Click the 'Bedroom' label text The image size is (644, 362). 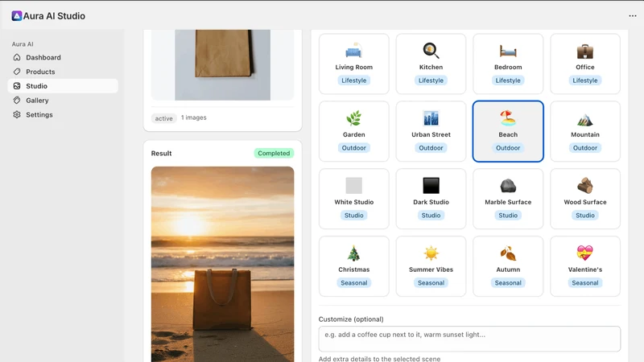click(508, 67)
